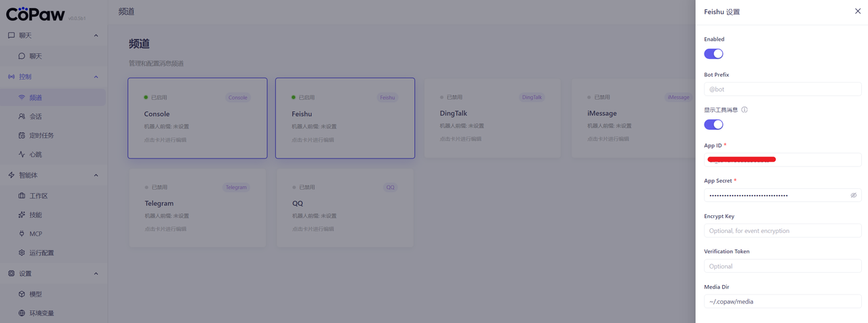The height and width of the screenshot is (323, 868).
Task: Open the DingTalk channel card
Action: coord(493,119)
